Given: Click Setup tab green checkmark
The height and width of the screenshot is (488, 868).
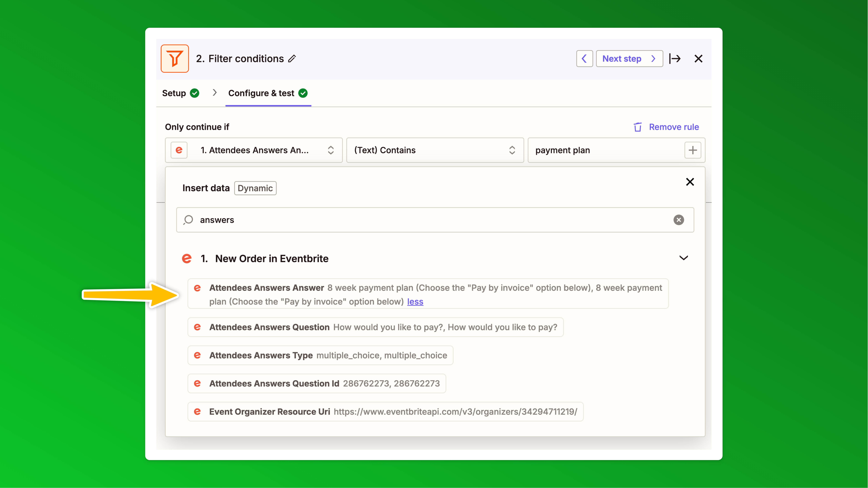Looking at the screenshot, I should click(x=194, y=93).
